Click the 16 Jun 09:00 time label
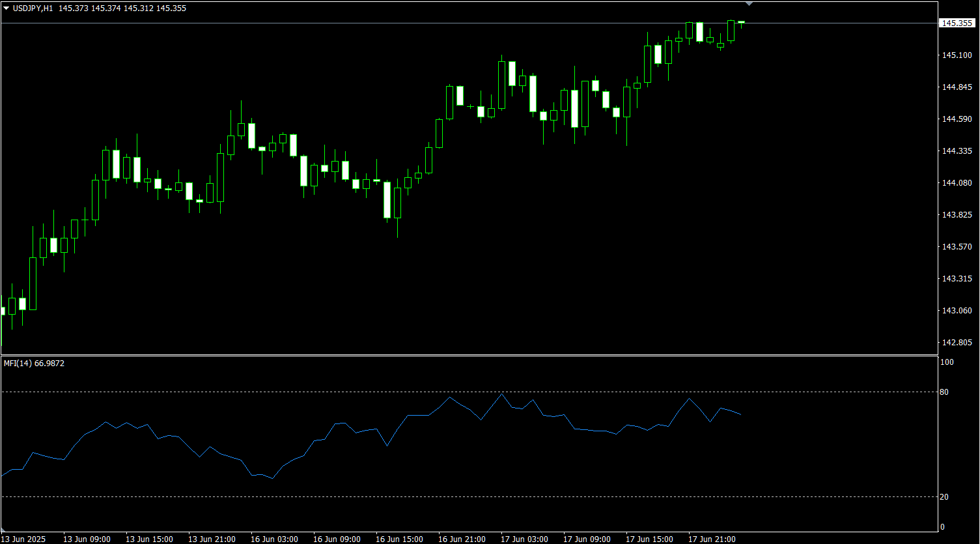The height and width of the screenshot is (544, 980). coord(337,539)
